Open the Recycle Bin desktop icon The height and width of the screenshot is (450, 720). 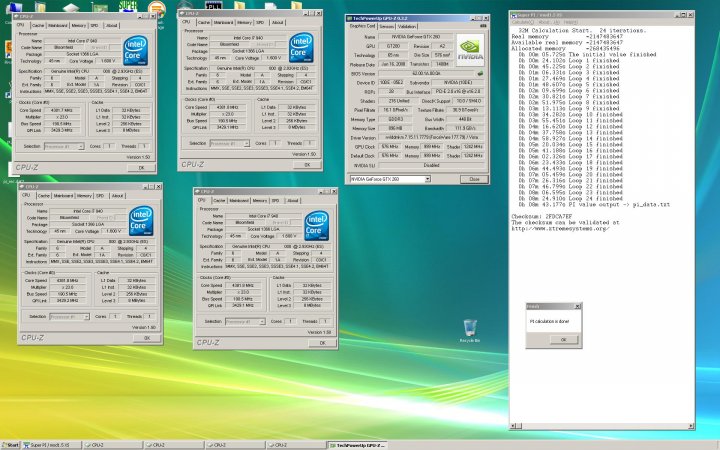(470, 331)
